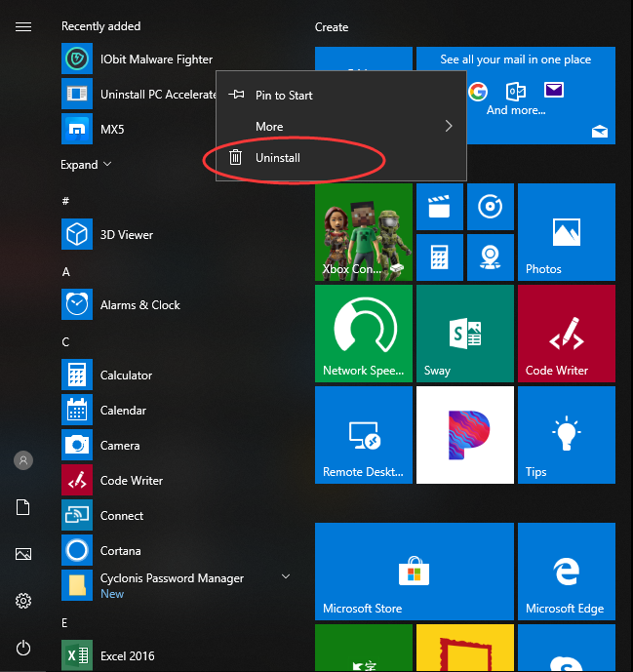633x672 pixels.
Task: Open the Xbox Console Companion tile
Action: 364,232
